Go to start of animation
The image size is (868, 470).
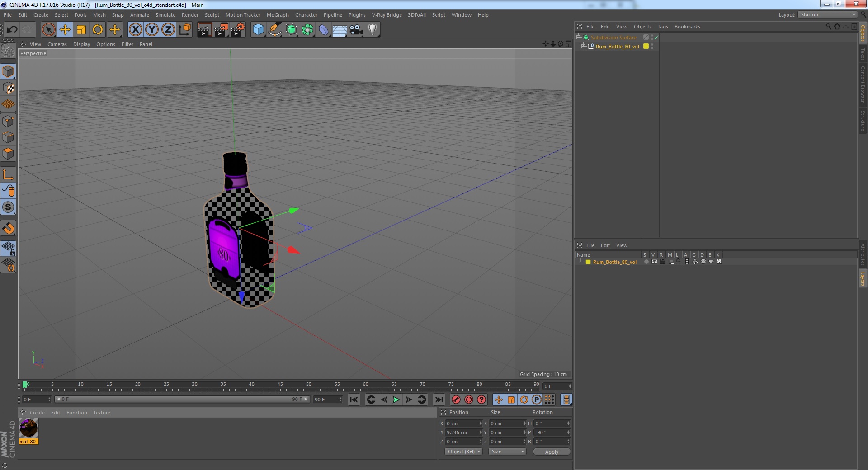[354, 399]
